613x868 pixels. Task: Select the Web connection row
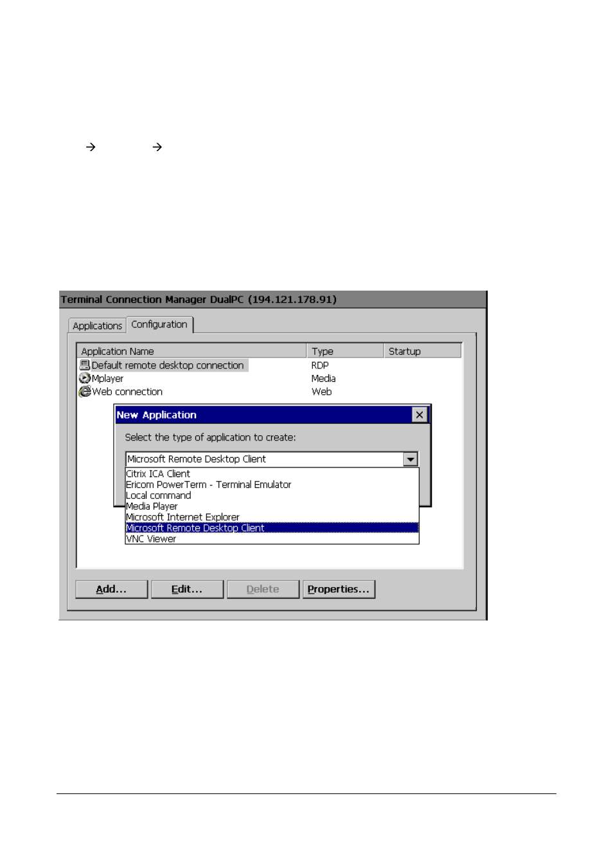269,392
